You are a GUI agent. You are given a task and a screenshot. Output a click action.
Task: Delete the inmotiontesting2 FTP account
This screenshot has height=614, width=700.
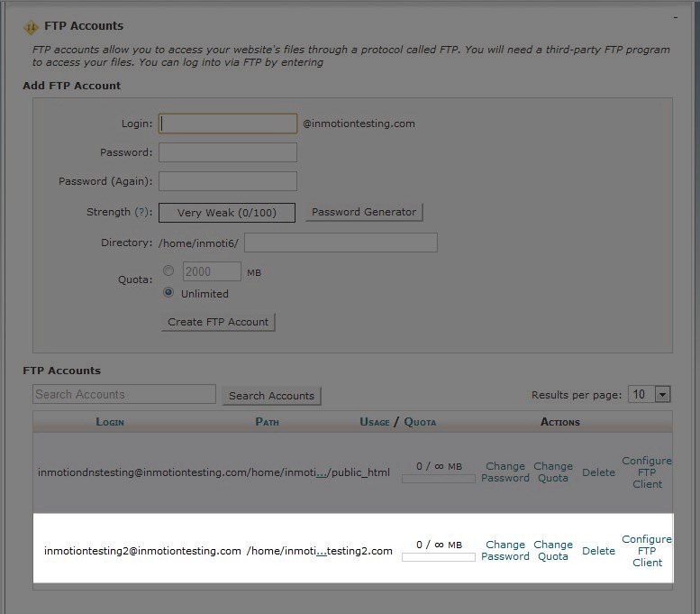click(x=599, y=551)
